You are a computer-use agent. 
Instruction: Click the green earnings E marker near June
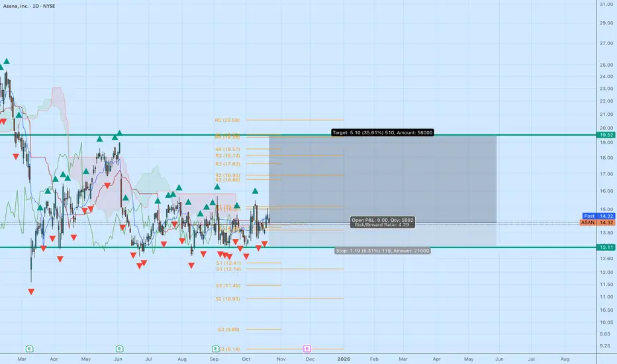(119, 348)
